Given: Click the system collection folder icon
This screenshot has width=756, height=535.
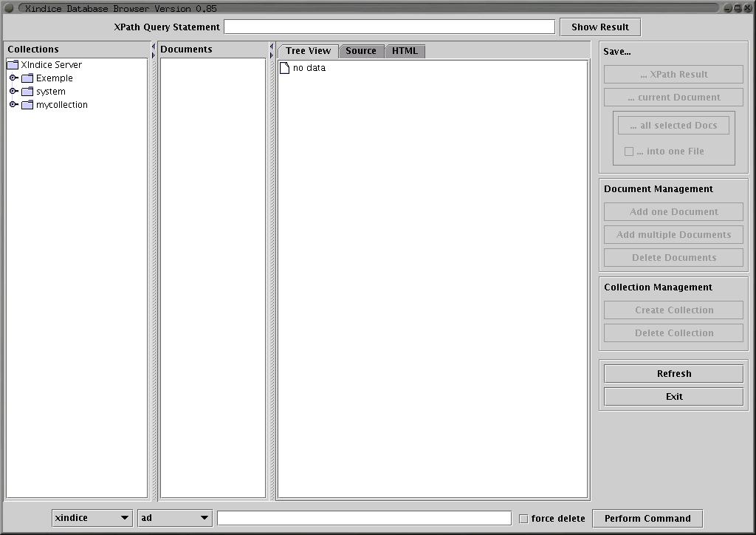Looking at the screenshot, I should pos(27,92).
